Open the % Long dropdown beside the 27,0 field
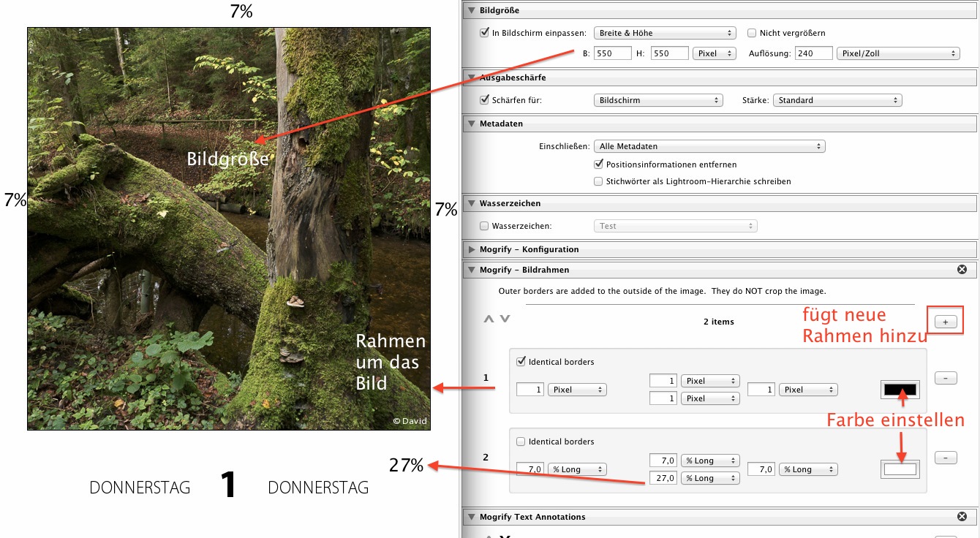Viewport: 980px width, 538px height. coord(710,478)
